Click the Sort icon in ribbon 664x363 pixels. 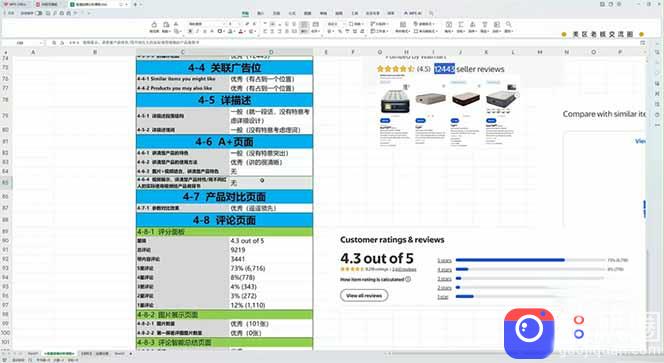click(473, 25)
